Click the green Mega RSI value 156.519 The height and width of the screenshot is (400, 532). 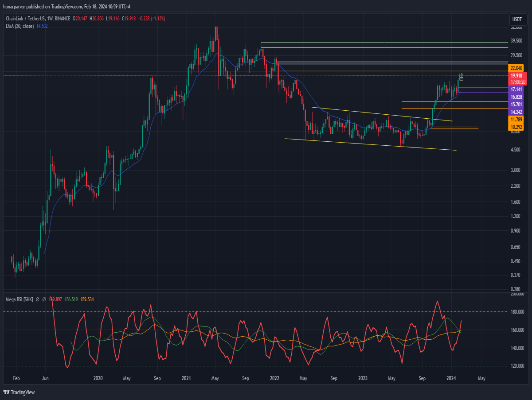(71, 299)
